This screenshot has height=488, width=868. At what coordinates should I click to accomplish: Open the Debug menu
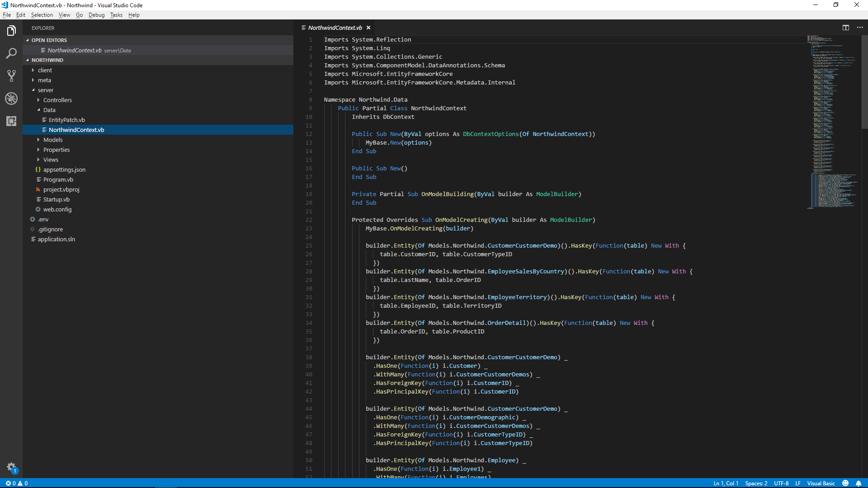[x=96, y=15]
